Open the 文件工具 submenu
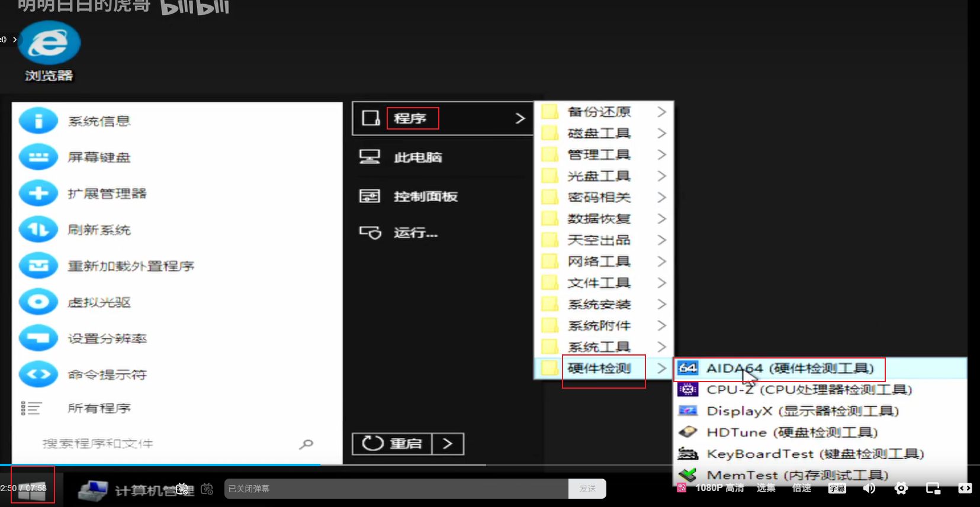The image size is (980, 507). [x=604, y=283]
